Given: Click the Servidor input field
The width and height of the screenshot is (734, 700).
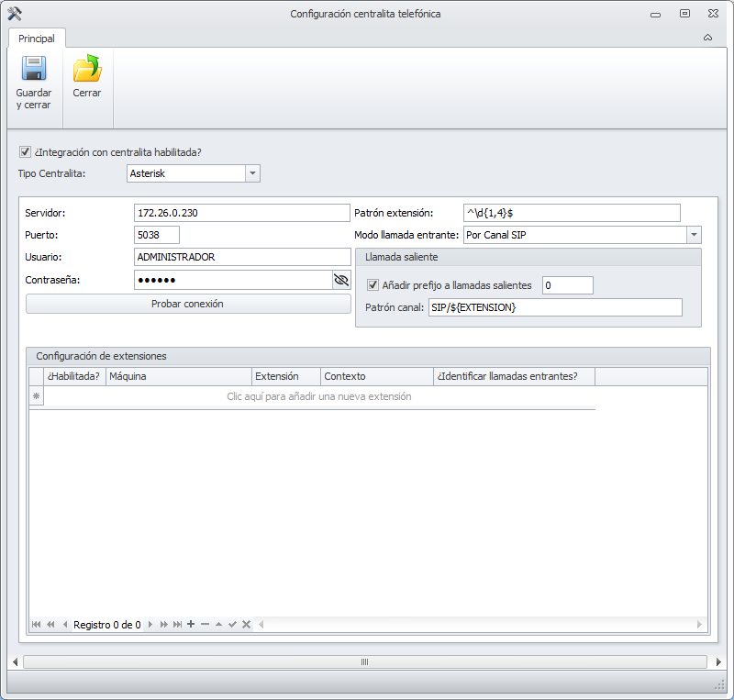Looking at the screenshot, I should click(241, 213).
